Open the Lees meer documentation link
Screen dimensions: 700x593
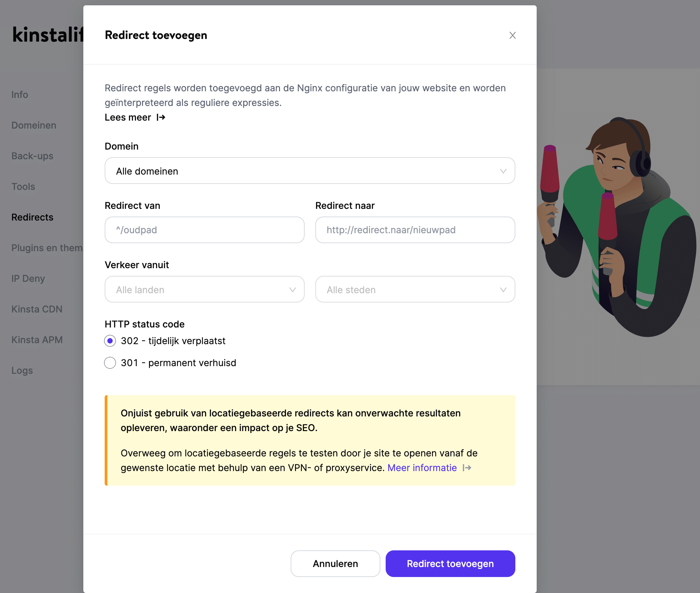pyautogui.click(x=134, y=117)
